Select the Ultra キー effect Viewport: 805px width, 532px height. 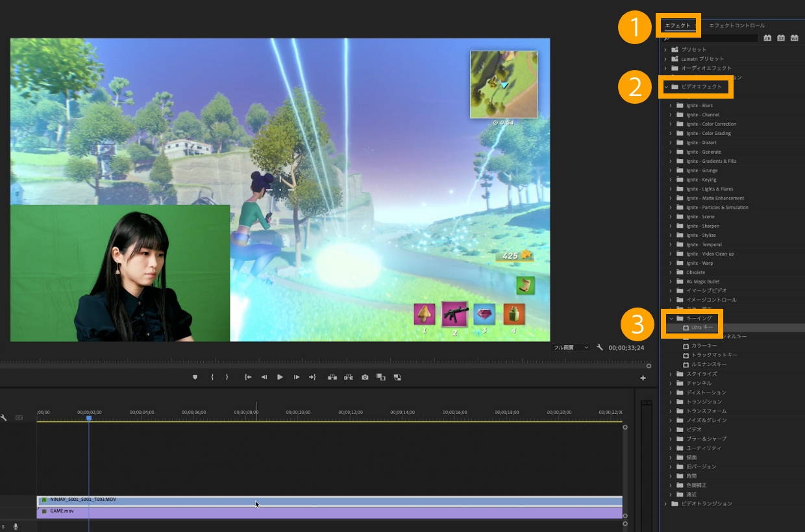click(x=702, y=328)
